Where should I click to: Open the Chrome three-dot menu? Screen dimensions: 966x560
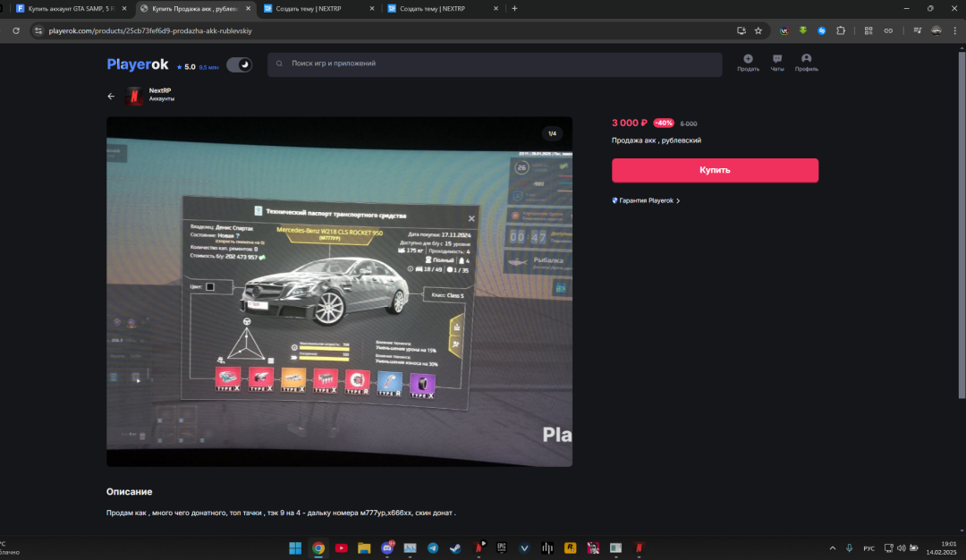955,30
